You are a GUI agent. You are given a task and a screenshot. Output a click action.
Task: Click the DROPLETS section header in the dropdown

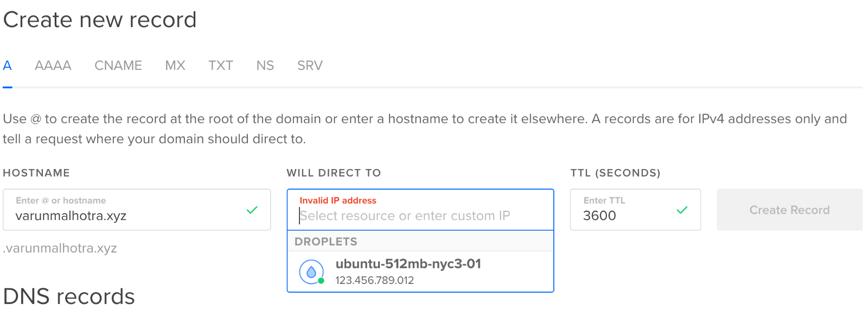[x=326, y=242]
